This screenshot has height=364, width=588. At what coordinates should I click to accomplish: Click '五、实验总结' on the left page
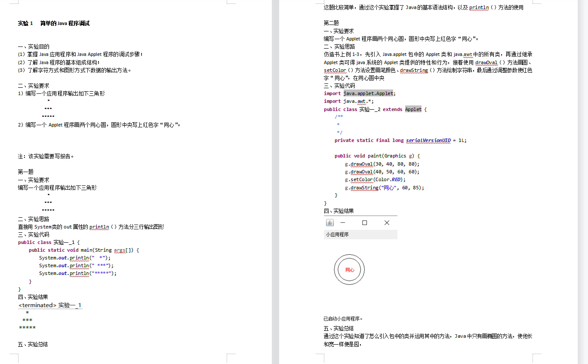33,344
